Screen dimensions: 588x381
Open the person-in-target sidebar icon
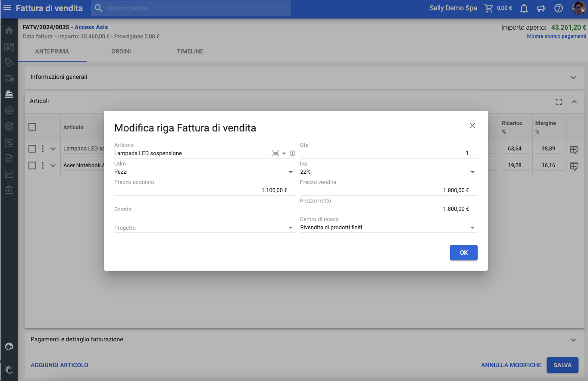9,110
